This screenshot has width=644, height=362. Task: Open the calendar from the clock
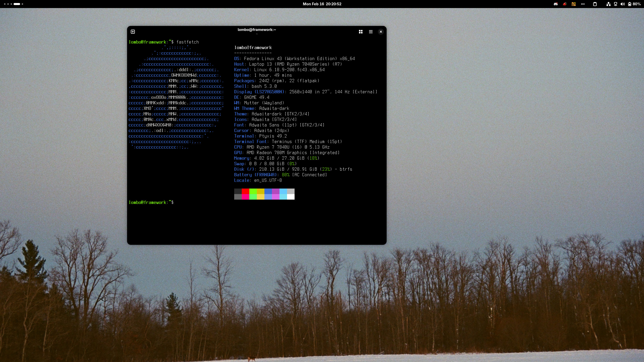[322, 4]
